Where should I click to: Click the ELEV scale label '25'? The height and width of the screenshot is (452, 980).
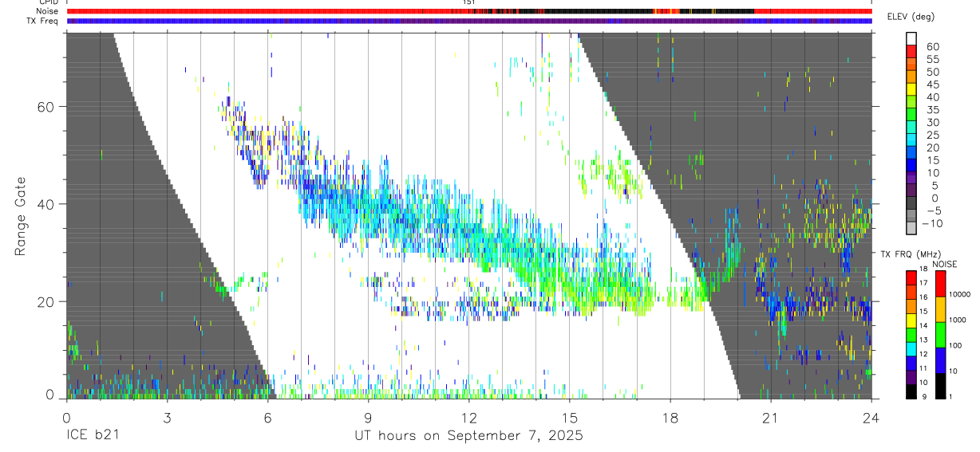pyautogui.click(x=931, y=136)
